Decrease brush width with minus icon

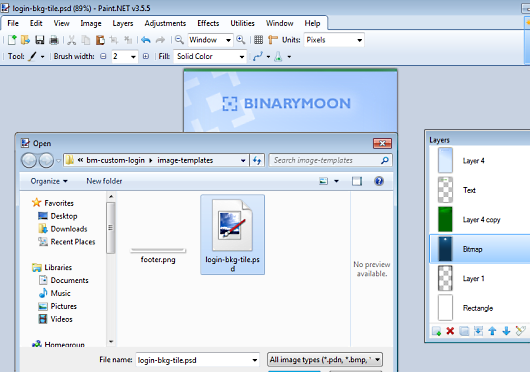pyautogui.click(x=103, y=56)
